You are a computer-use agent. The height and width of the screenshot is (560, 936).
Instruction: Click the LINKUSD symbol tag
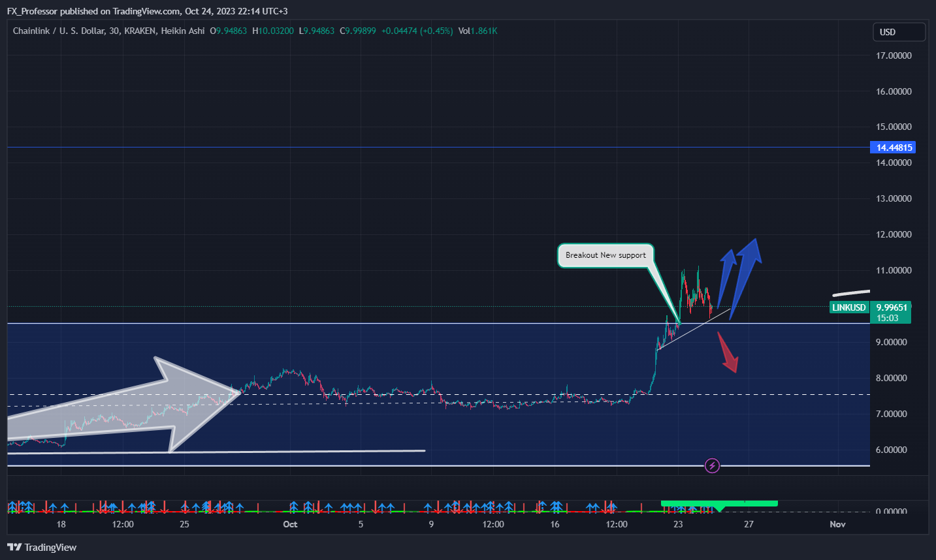click(x=849, y=307)
